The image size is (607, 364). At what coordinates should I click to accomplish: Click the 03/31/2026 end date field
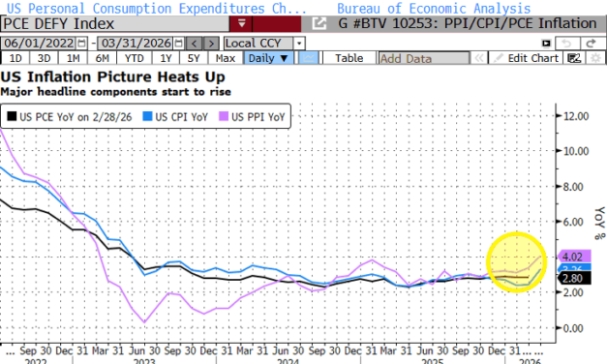[136, 43]
